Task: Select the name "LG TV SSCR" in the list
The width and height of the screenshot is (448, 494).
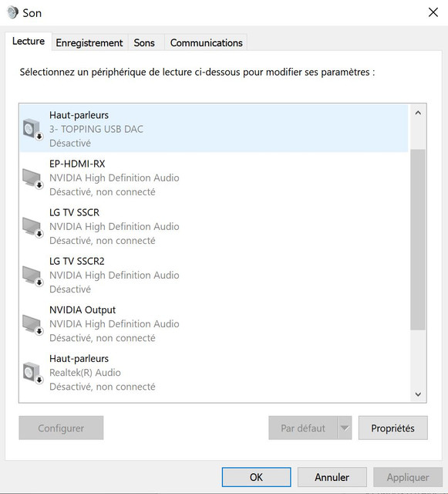Action: click(x=74, y=212)
